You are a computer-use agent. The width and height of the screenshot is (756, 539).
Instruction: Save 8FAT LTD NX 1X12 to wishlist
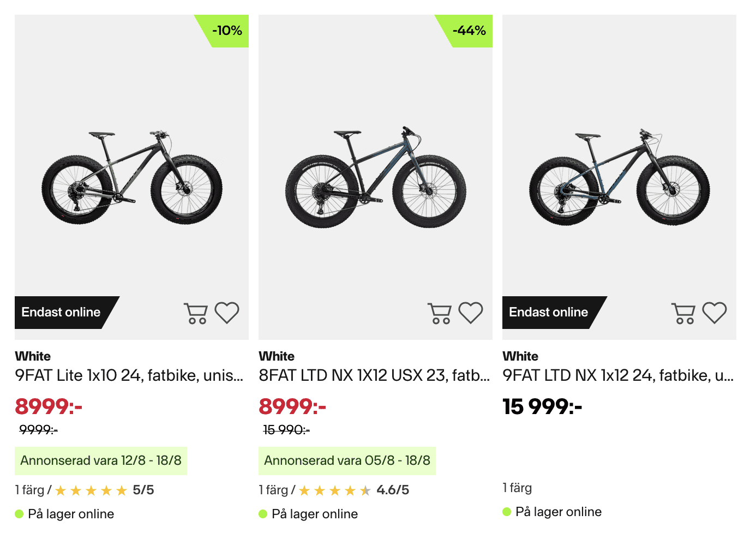tap(471, 313)
